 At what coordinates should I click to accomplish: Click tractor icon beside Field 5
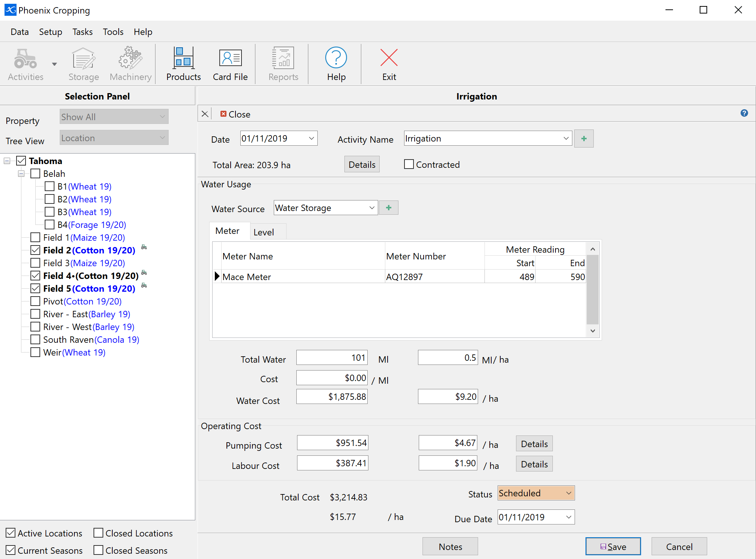pyautogui.click(x=144, y=286)
